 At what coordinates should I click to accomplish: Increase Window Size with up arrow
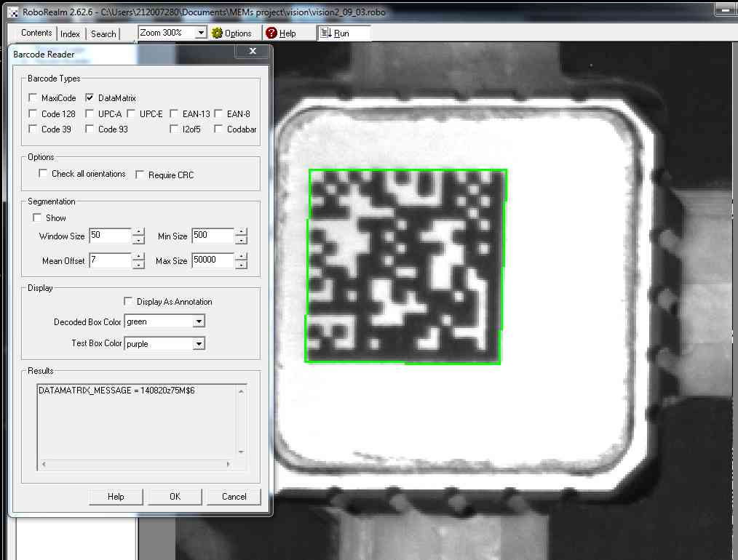tap(138, 233)
